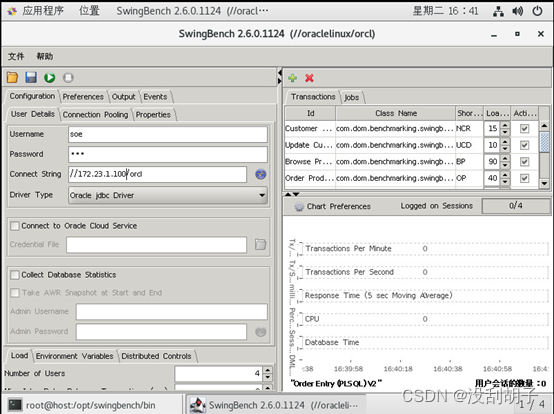
Task: Toggle Connect to Oracle Cloud Service checkbox
Action: click(15, 226)
